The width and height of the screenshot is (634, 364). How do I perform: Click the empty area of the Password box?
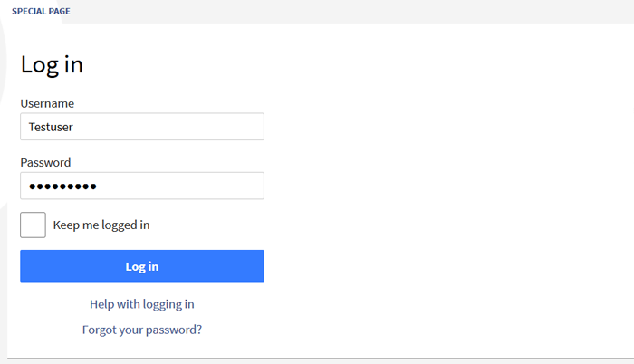coord(180,186)
